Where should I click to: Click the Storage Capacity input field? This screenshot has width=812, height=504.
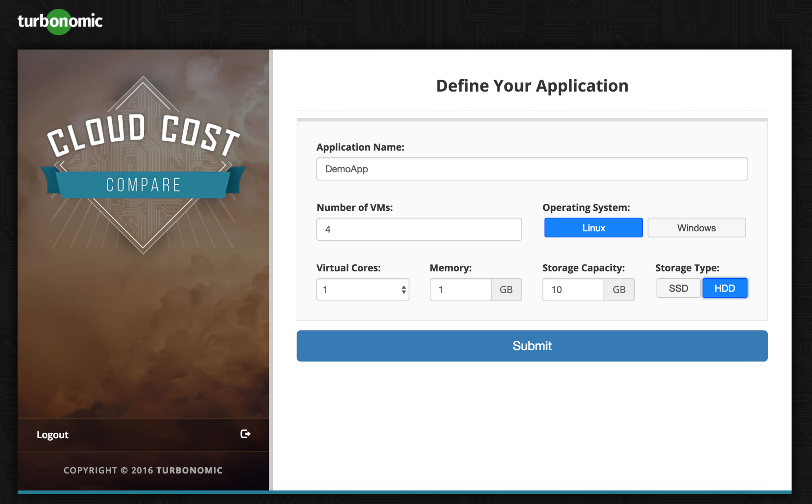[x=573, y=290]
